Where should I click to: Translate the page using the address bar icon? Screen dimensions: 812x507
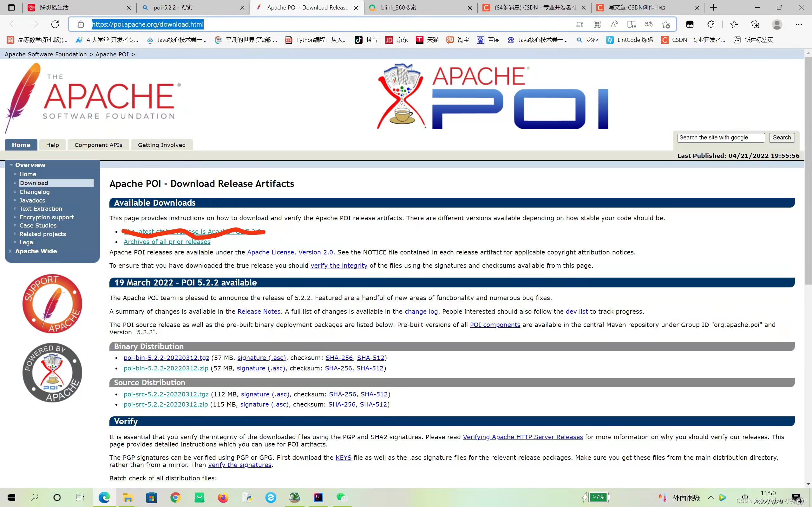pyautogui.click(x=648, y=24)
